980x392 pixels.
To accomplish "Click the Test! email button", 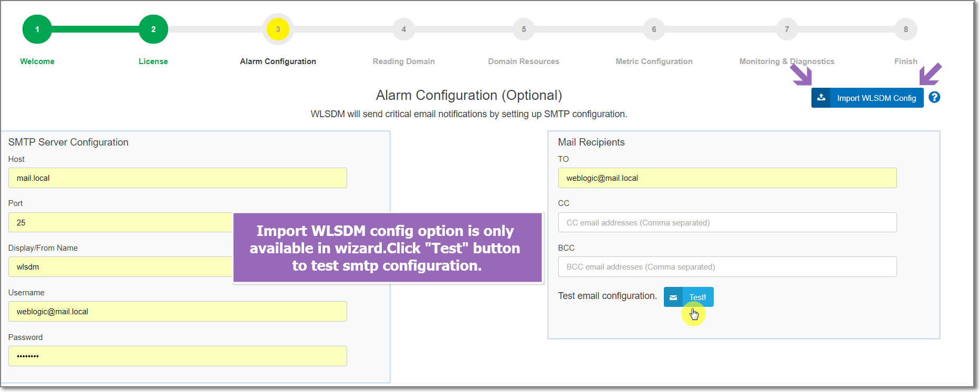I will click(689, 297).
